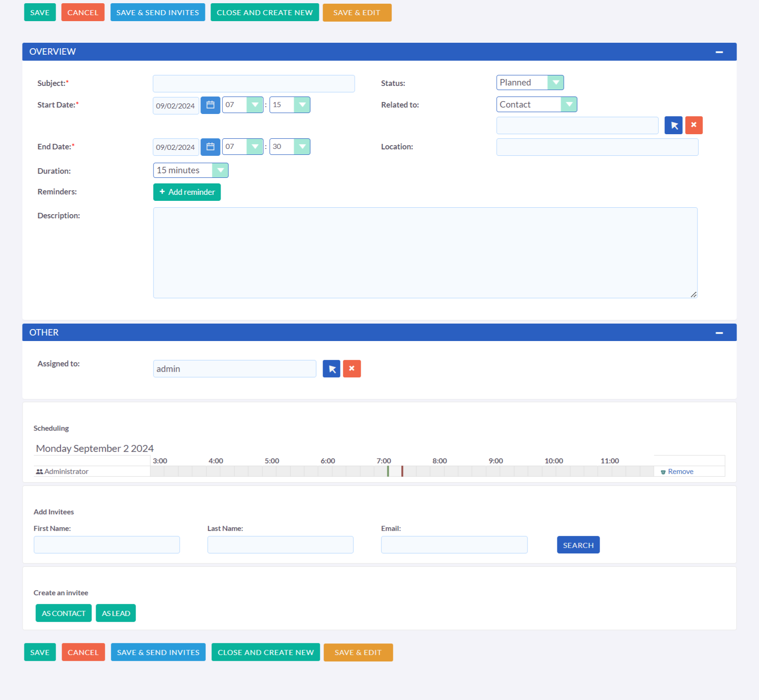The height and width of the screenshot is (700, 759).
Task: Click the Related to record select arrow icon
Action: (x=673, y=125)
